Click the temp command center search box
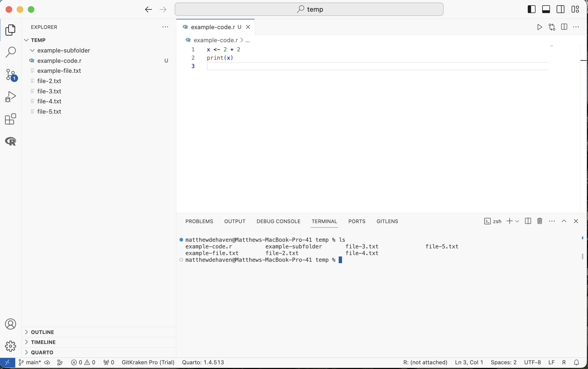This screenshot has height=369, width=588. 309,9
